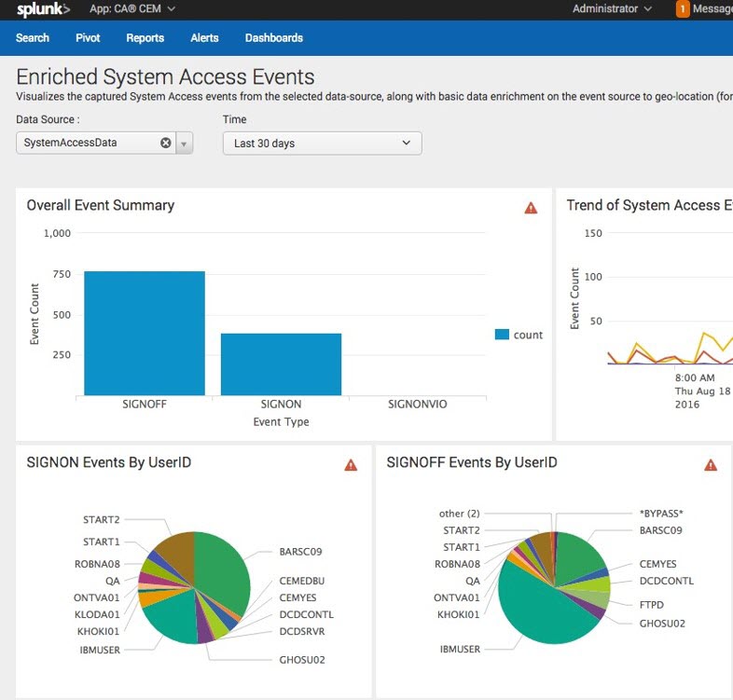733x700 pixels.
Task: Click warning icon on SIGNON Events panel
Action: point(351,464)
